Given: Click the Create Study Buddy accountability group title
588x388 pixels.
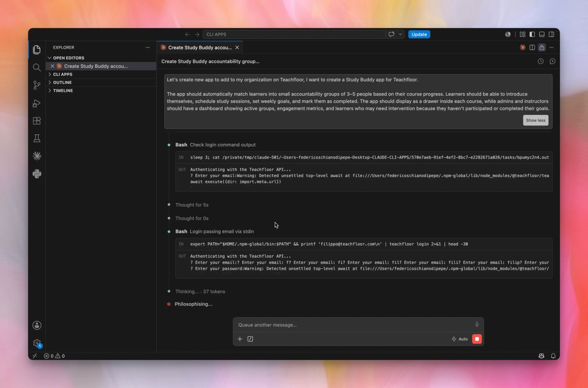Looking at the screenshot, I should pos(210,61).
